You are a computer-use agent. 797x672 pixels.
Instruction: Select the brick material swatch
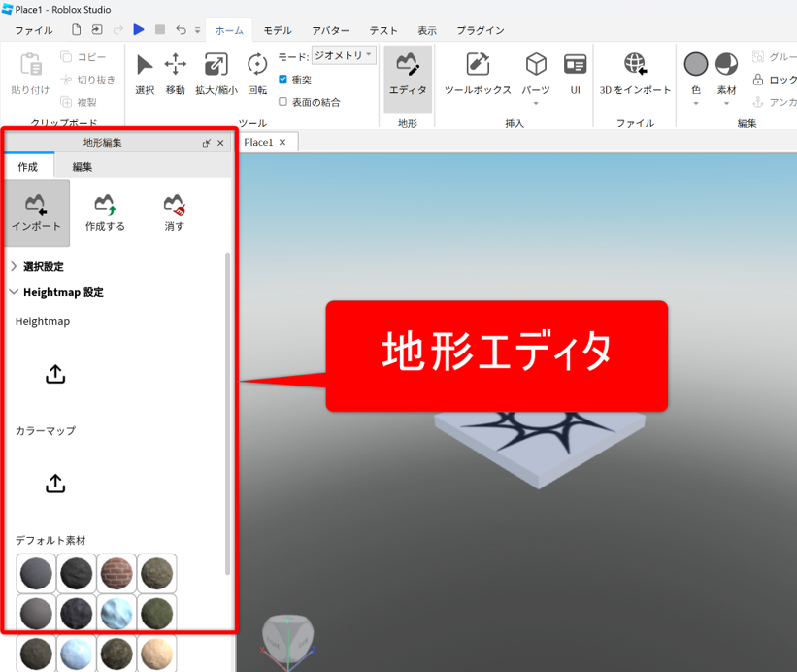pos(116,573)
